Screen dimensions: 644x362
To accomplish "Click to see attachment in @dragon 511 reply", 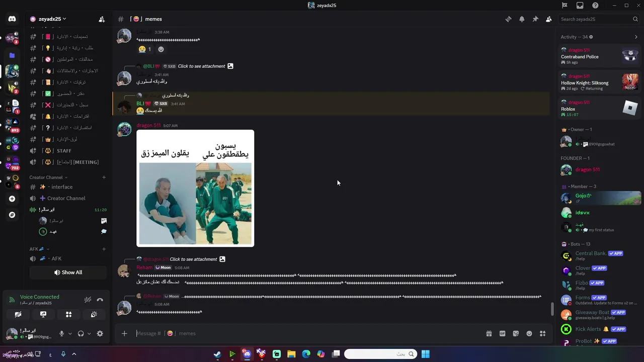I will (193, 259).
